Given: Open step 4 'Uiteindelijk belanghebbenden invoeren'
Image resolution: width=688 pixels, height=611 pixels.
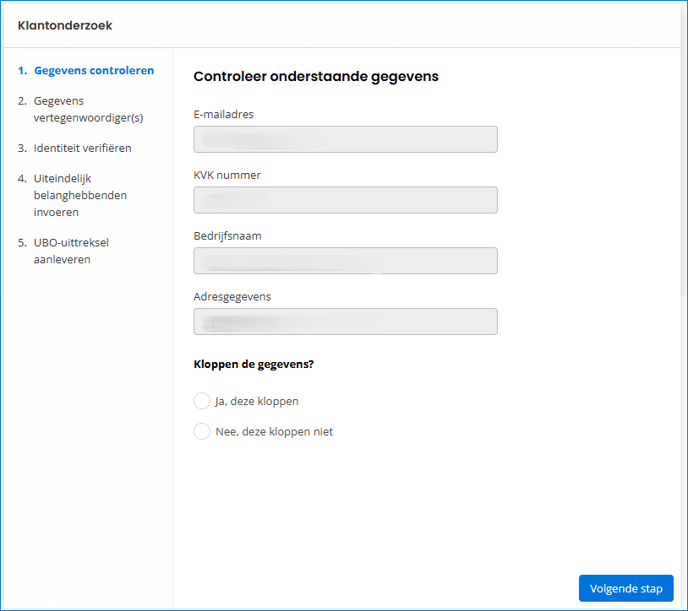Looking at the screenshot, I should click(80, 195).
